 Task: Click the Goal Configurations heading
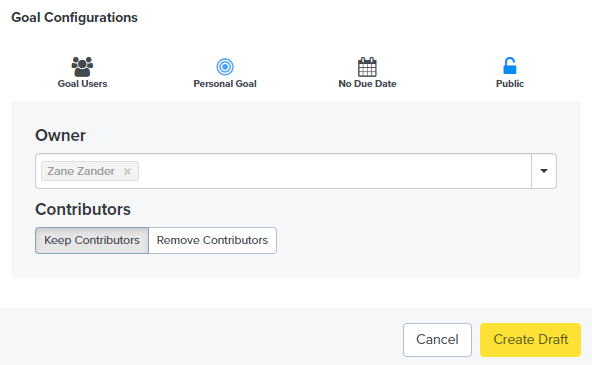(74, 17)
